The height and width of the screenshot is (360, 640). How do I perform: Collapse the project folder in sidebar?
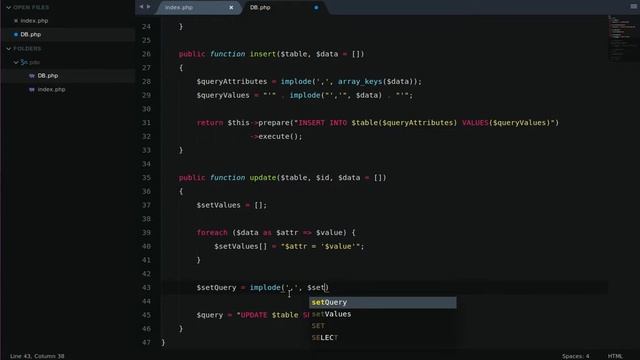point(16,62)
